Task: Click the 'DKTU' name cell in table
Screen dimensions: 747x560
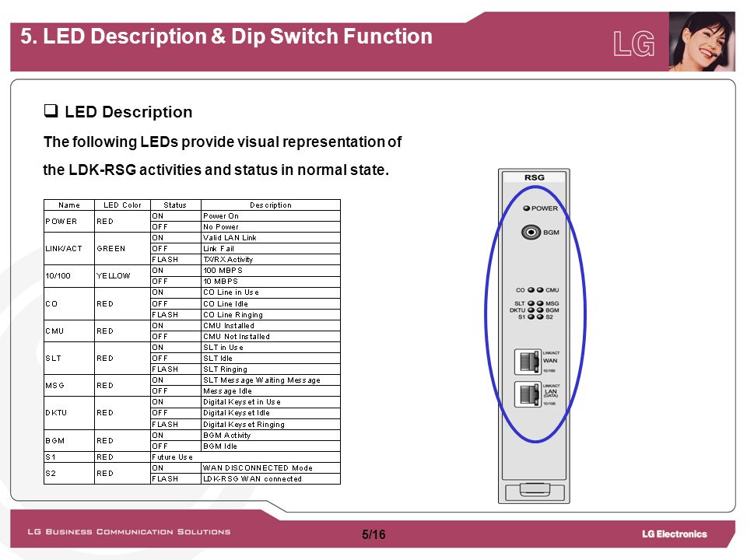Action: 69,413
